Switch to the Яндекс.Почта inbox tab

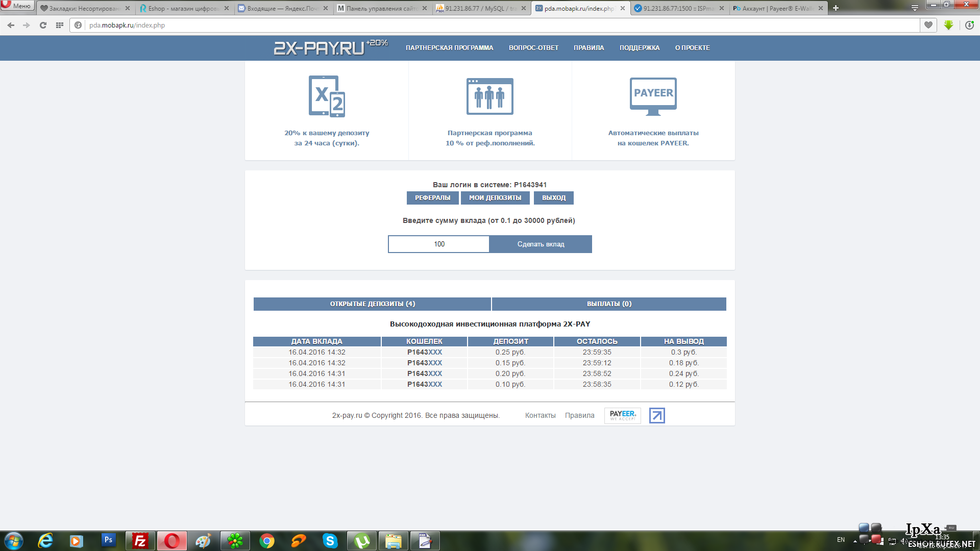point(283,8)
